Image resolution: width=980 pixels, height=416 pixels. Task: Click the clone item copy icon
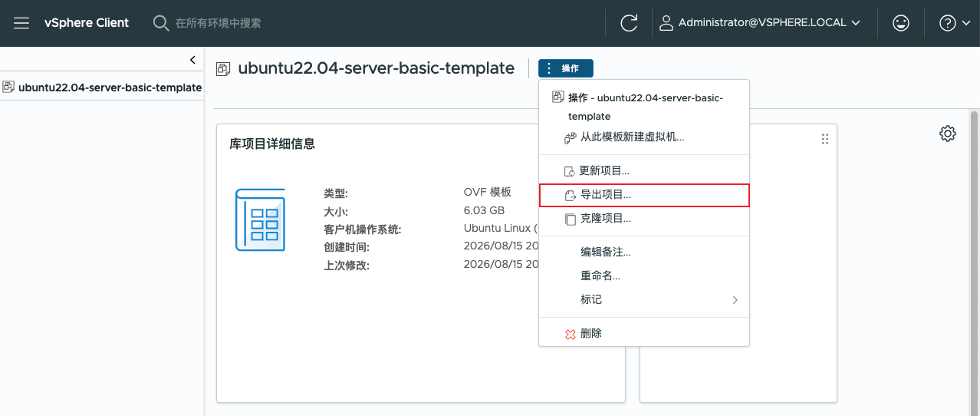570,219
